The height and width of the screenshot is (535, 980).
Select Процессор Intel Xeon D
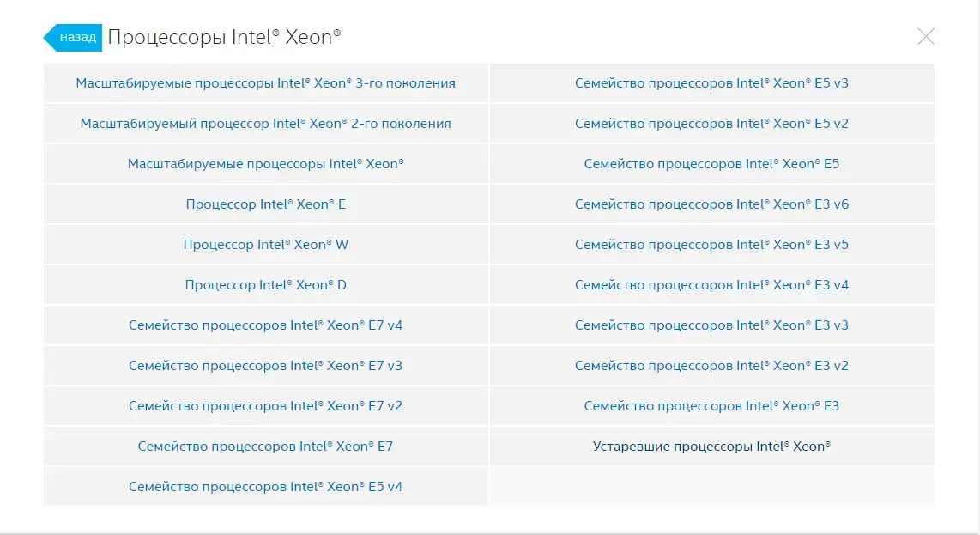pyautogui.click(x=266, y=285)
